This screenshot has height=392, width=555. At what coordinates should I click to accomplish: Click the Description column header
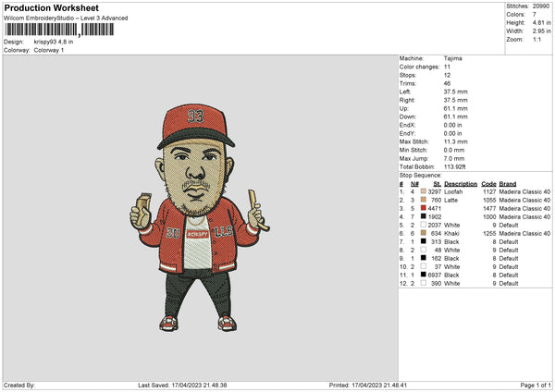point(461,184)
